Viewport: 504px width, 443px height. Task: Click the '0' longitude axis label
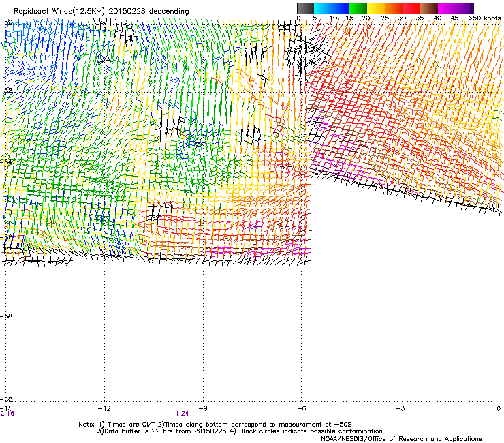click(499, 408)
